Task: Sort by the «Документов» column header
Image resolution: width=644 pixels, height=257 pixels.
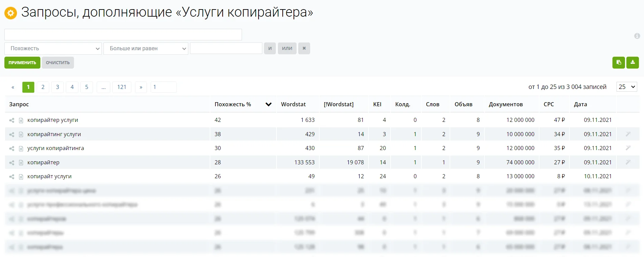Action: coord(506,104)
